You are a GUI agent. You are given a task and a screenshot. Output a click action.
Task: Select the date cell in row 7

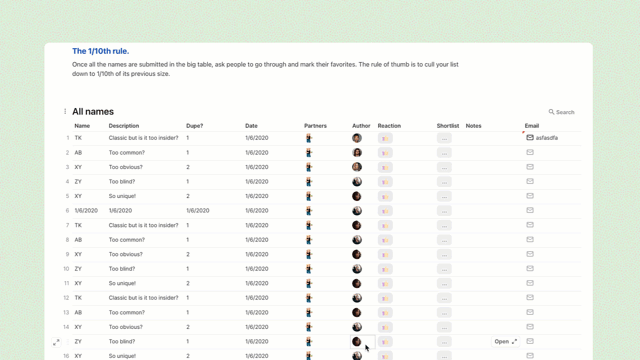(x=257, y=225)
